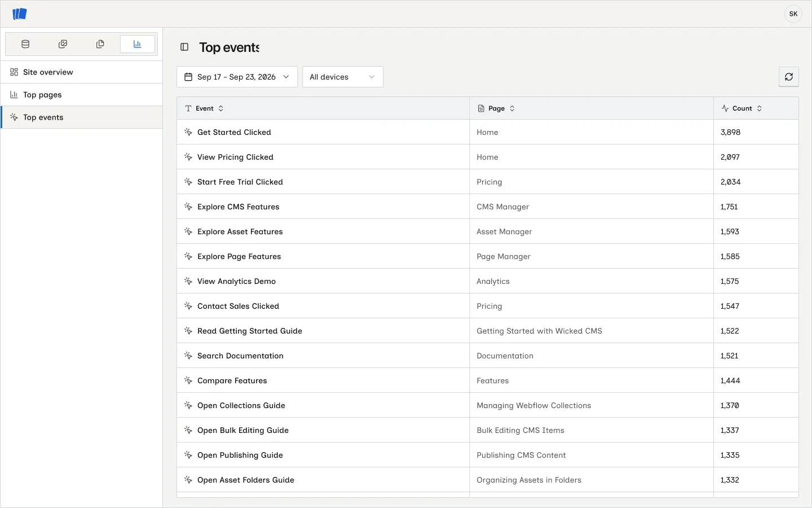The width and height of the screenshot is (812, 508).
Task: Click the event icon for Compare Features
Action: point(188,380)
